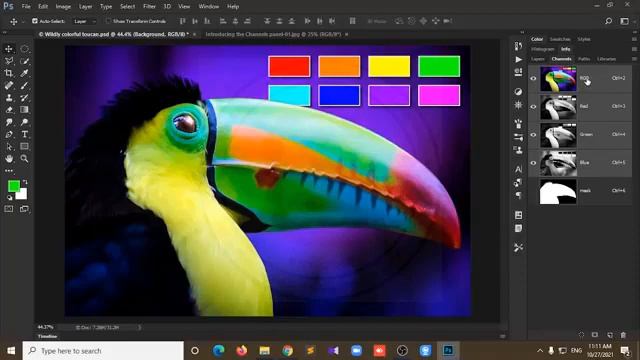Viewport: 640px width, 360px height.
Task: Select the Eyedropper tool
Action: pyautogui.click(x=24, y=73)
